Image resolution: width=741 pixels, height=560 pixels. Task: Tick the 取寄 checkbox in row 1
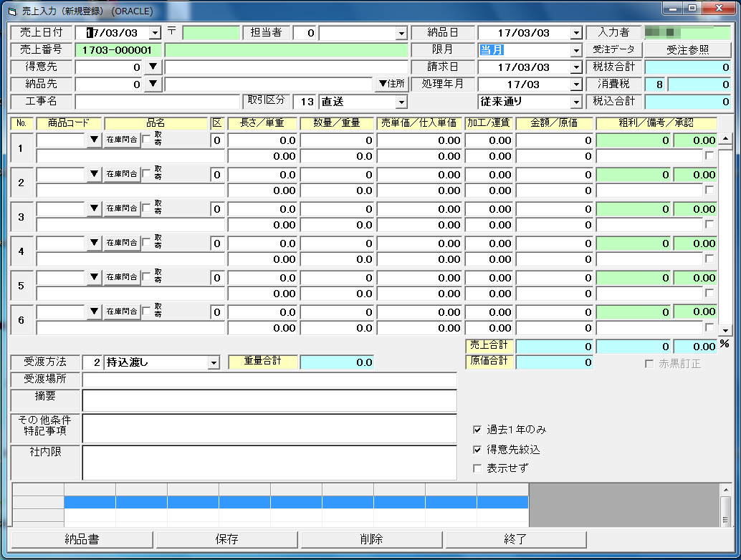pos(146,139)
